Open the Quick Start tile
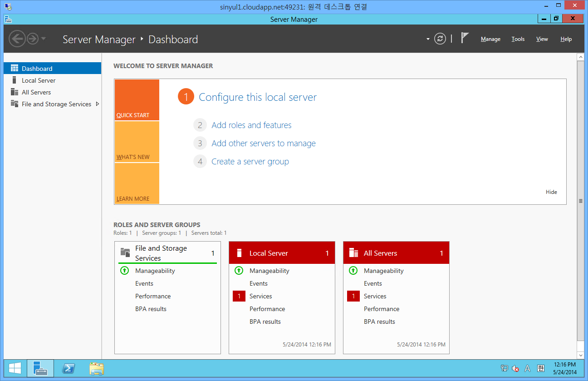Screen dimensions: 588x381 (137, 100)
